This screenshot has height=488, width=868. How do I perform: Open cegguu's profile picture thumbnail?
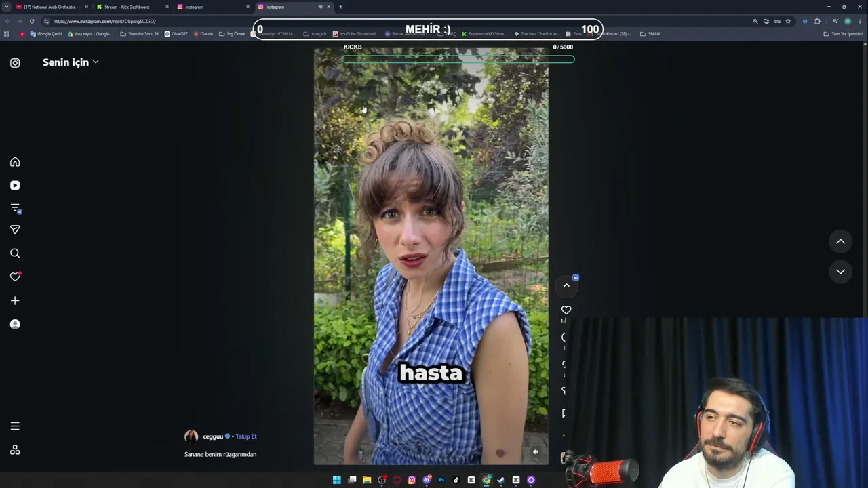tap(191, 436)
